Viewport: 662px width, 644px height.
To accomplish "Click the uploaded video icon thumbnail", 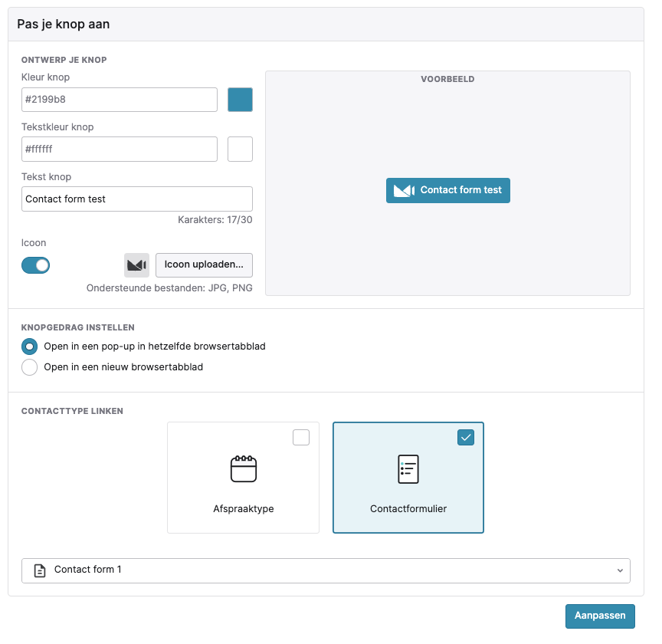I will pos(136,265).
